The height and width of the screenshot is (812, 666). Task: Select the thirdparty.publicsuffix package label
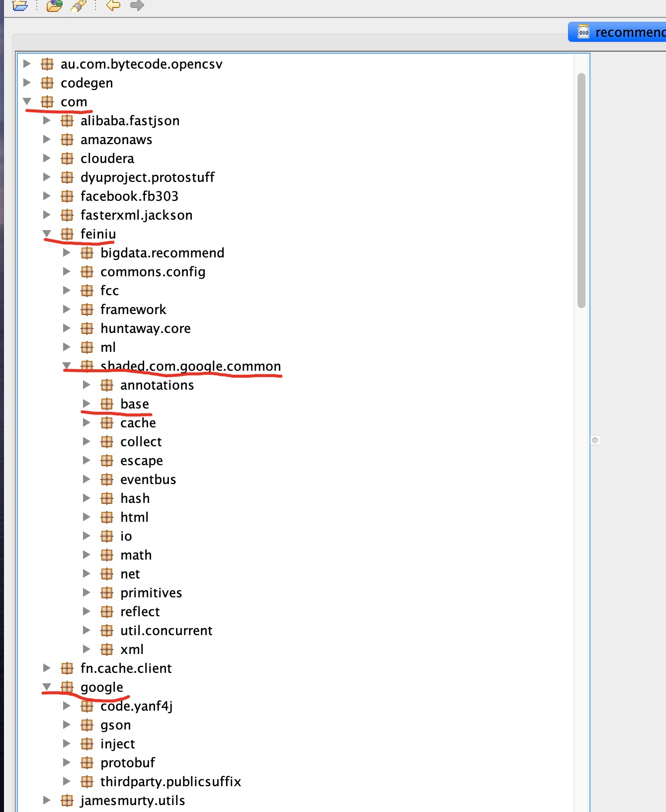click(x=171, y=782)
